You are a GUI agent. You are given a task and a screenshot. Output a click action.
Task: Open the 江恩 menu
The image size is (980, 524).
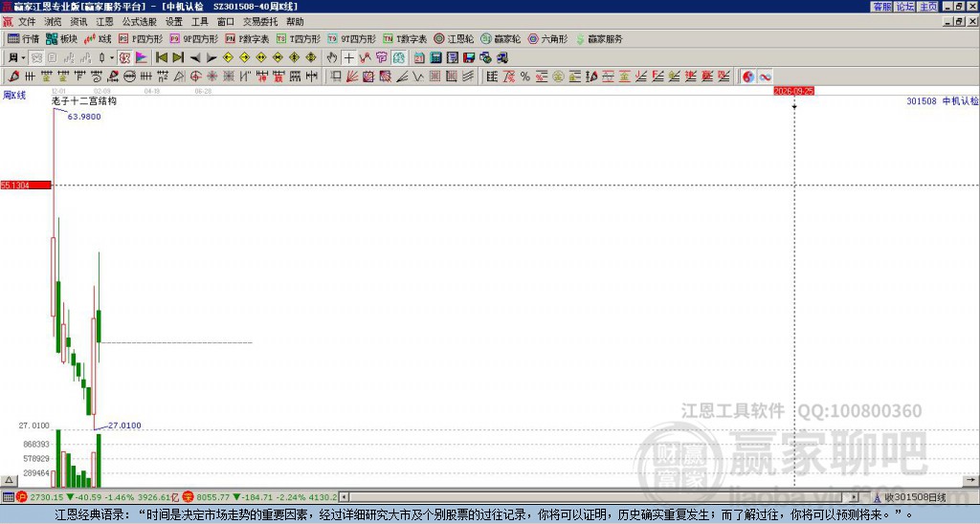click(x=104, y=22)
